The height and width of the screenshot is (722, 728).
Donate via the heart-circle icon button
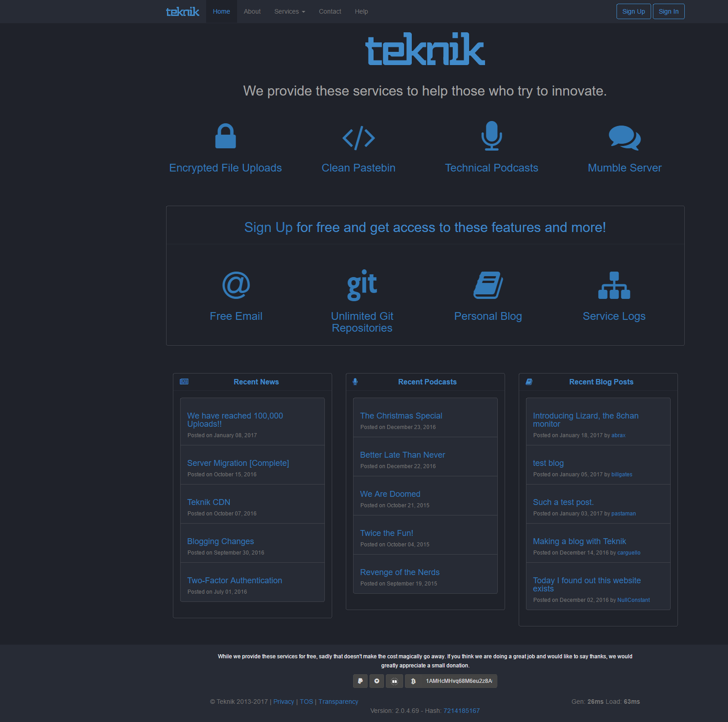377,681
